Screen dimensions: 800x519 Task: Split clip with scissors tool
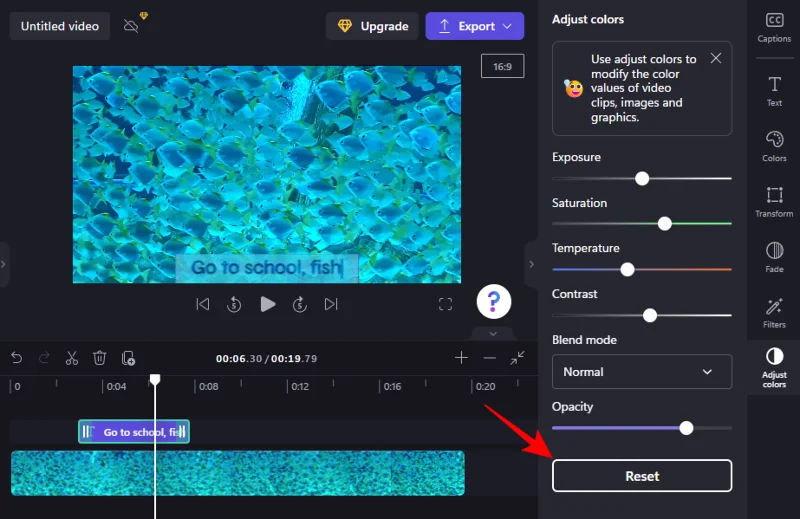[x=72, y=358]
